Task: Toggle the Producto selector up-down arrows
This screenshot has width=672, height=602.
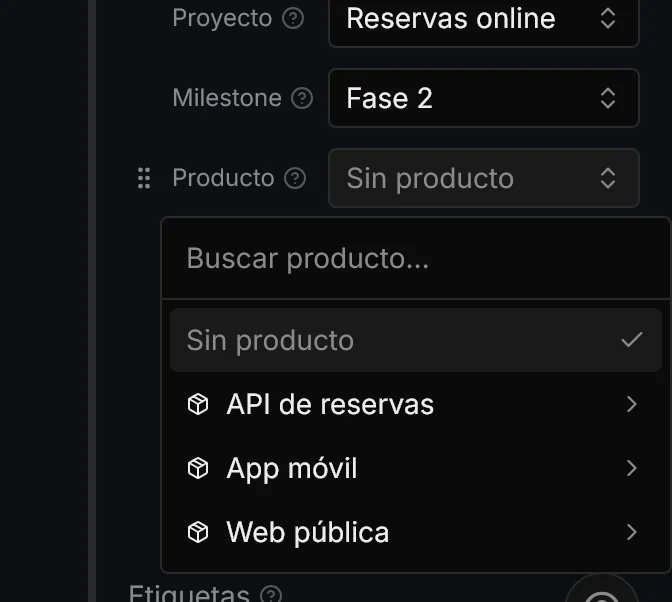Action: tap(608, 178)
